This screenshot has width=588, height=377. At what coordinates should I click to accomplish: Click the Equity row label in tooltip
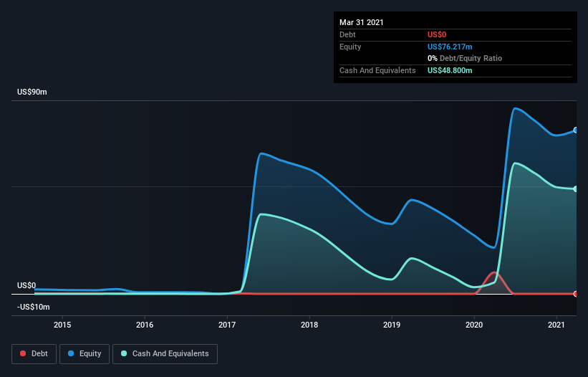[350, 47]
